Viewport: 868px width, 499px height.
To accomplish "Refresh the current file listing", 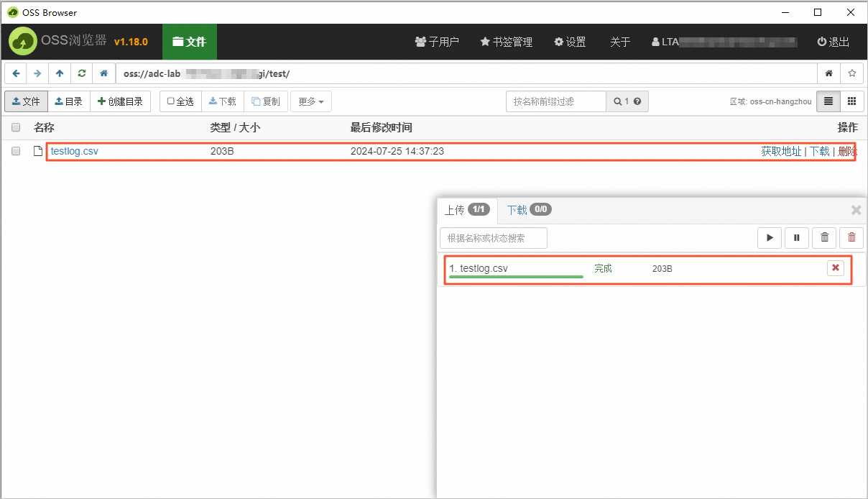I will point(82,73).
